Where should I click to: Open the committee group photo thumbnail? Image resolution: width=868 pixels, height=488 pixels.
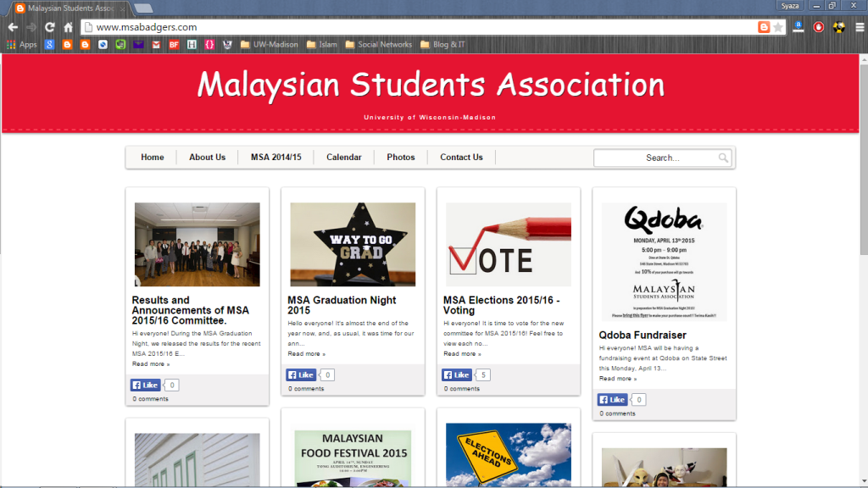[x=197, y=244]
